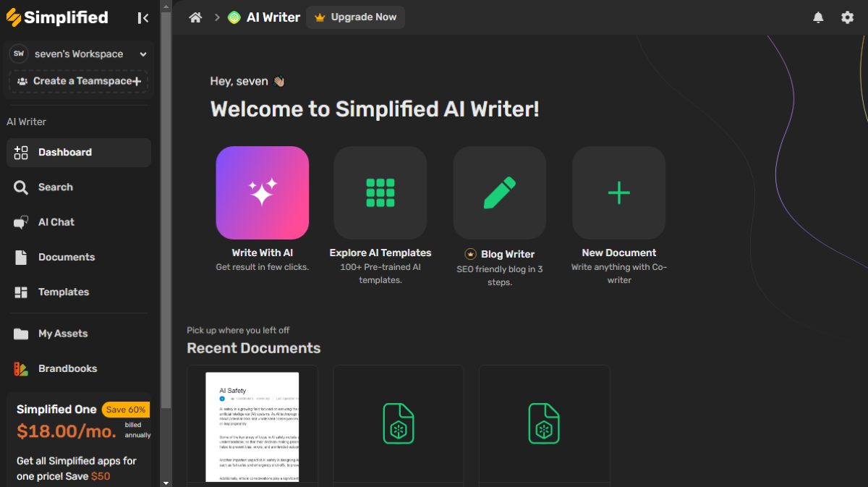Expand the seven's Workspace dropdown

(x=143, y=54)
